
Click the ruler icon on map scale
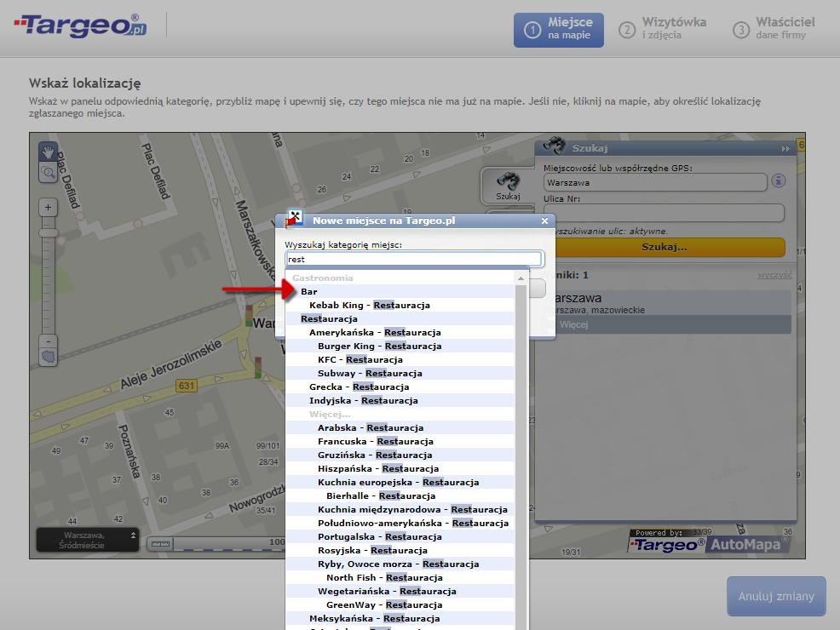pyautogui.click(x=160, y=544)
